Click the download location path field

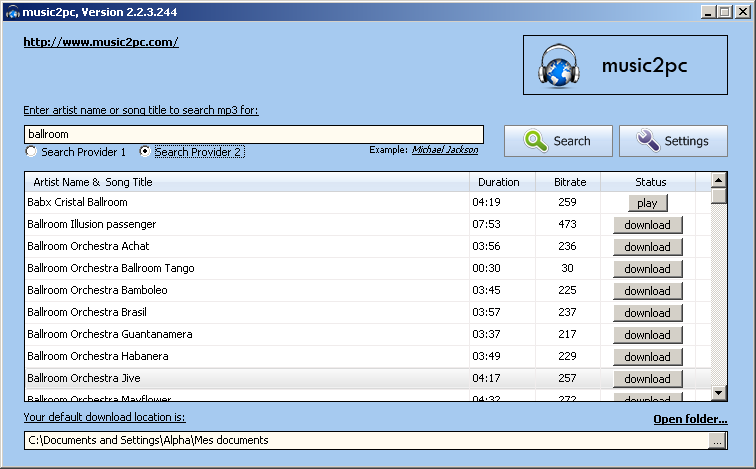366,440
